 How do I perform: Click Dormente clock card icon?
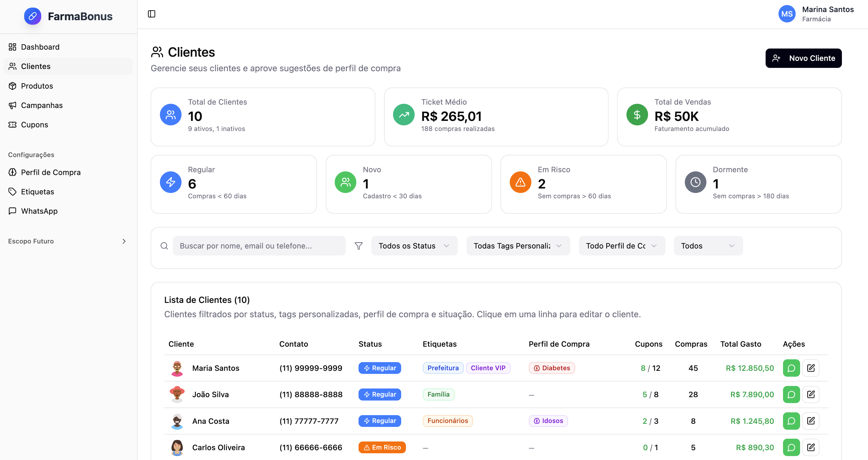point(695,182)
